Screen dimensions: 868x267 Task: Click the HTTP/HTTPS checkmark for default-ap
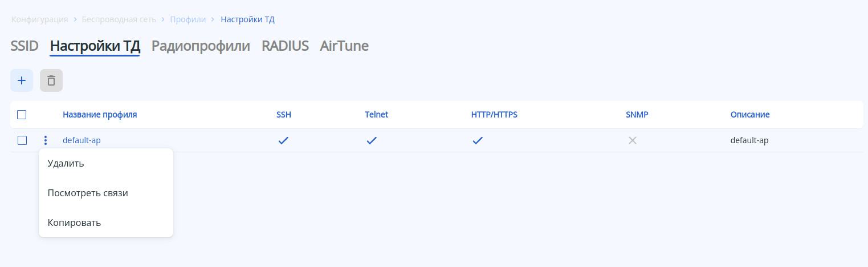[x=478, y=140]
